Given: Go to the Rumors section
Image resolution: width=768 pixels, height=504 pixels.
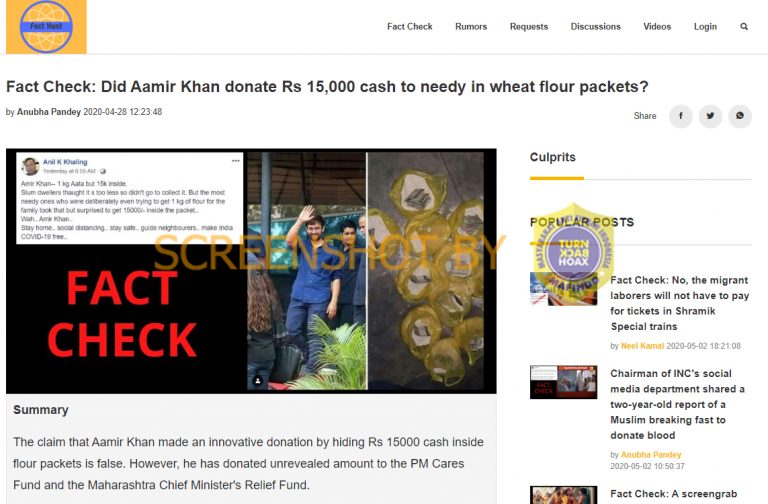Looking at the screenshot, I should pyautogui.click(x=471, y=26).
